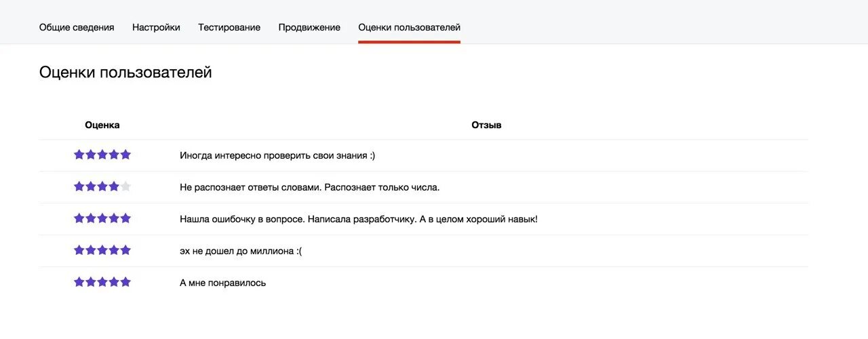Viewport: 868px width, 339px height.
Task: Click the last purple star in the first review
Action: point(125,155)
